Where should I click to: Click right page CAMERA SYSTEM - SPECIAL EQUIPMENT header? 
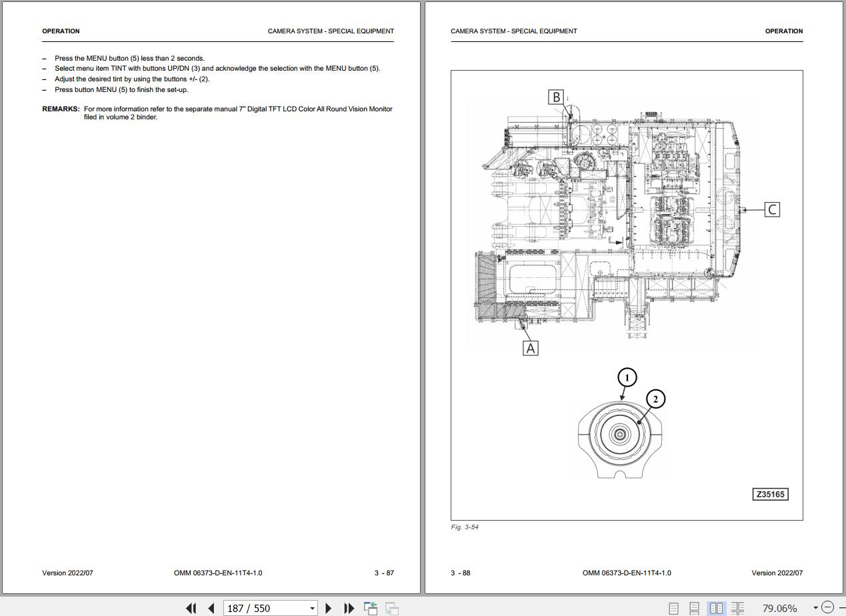[x=514, y=31]
